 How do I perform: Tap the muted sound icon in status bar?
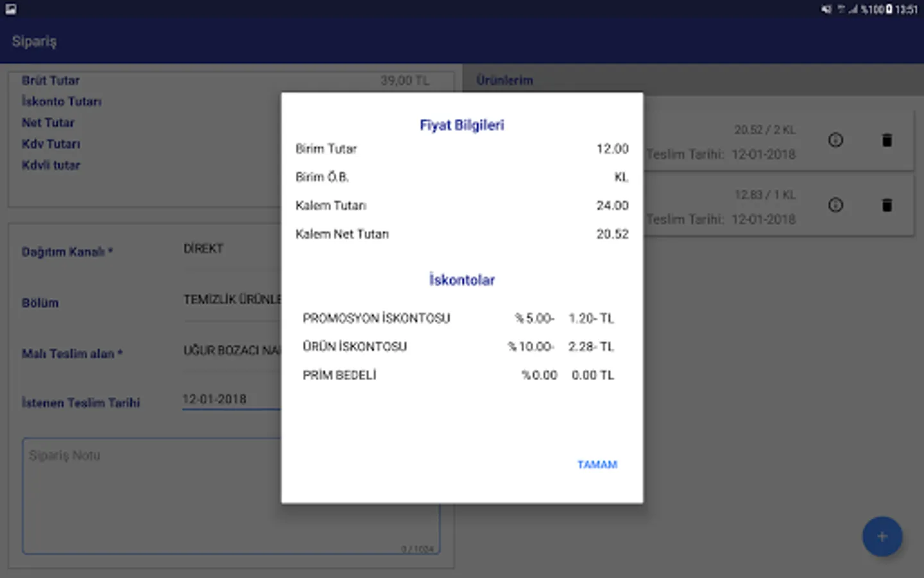coord(826,9)
